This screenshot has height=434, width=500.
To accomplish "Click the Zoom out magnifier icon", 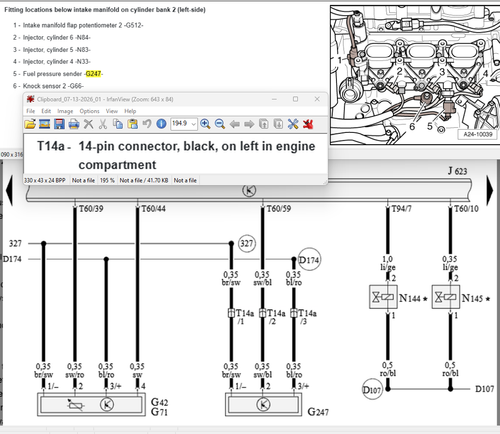I will (220, 124).
